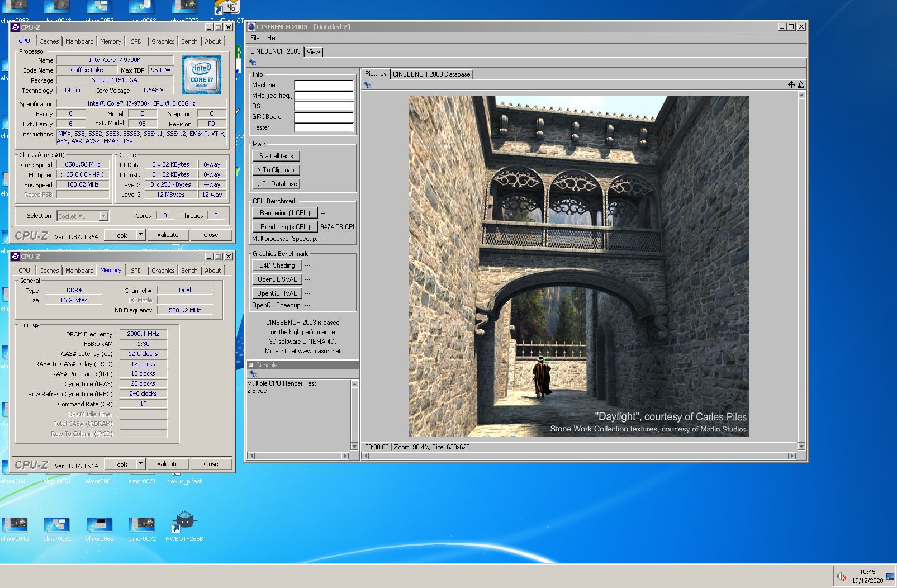Open the About tab in the CPU-Z Memory window
Image resolution: width=897 pixels, height=588 pixels.
(213, 271)
